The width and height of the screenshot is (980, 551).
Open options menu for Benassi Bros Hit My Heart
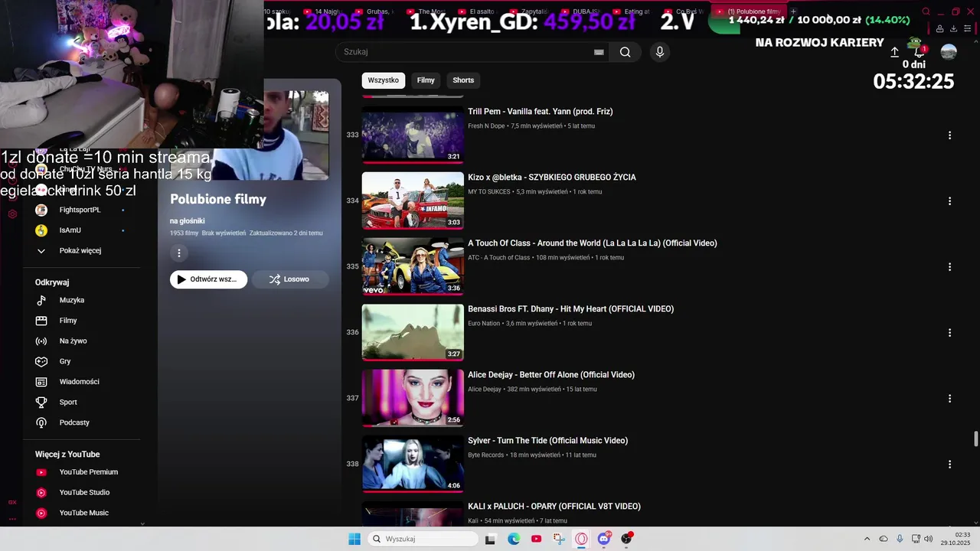[x=949, y=333]
